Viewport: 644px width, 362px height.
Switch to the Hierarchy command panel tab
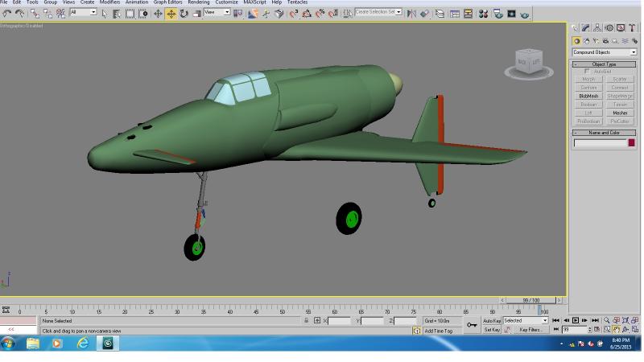pyautogui.click(x=597, y=28)
